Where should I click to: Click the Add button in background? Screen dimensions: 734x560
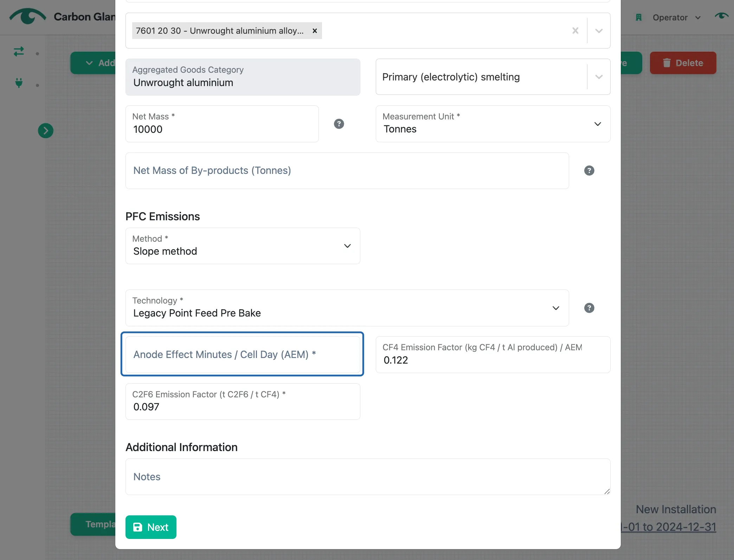(x=93, y=63)
